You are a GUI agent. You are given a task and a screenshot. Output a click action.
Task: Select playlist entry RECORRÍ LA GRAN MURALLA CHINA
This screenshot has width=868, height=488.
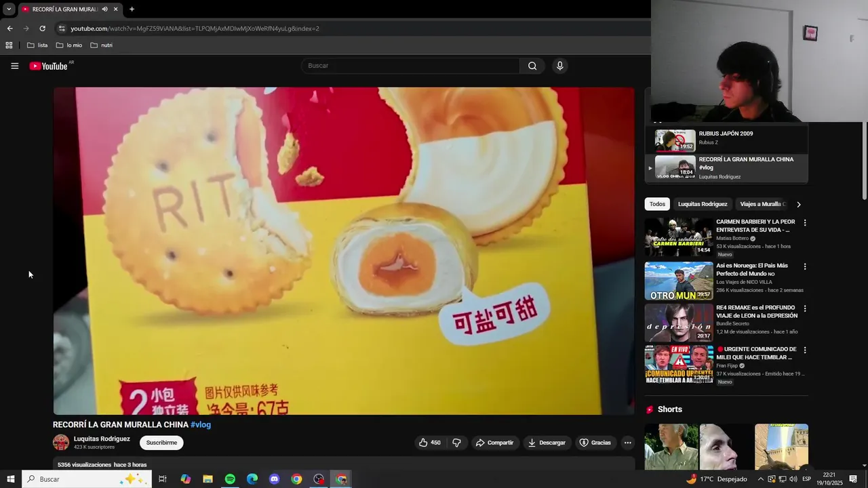pyautogui.click(x=726, y=168)
